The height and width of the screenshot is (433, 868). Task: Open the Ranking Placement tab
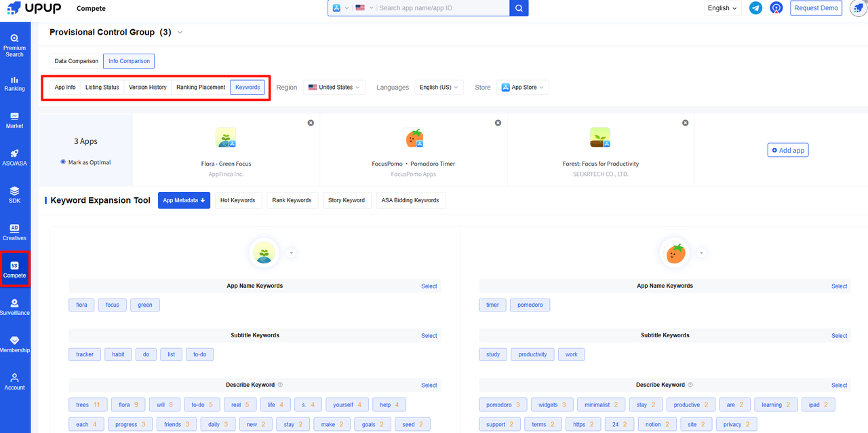[201, 88]
